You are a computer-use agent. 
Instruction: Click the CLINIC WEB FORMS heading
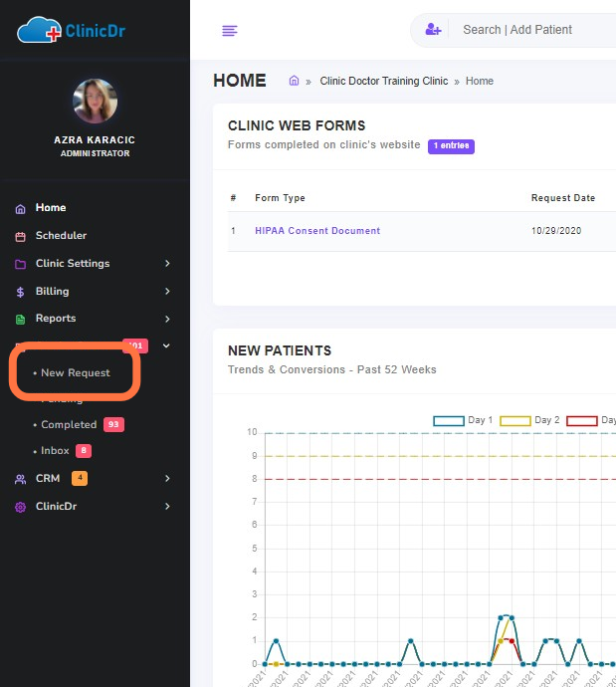tap(297, 125)
